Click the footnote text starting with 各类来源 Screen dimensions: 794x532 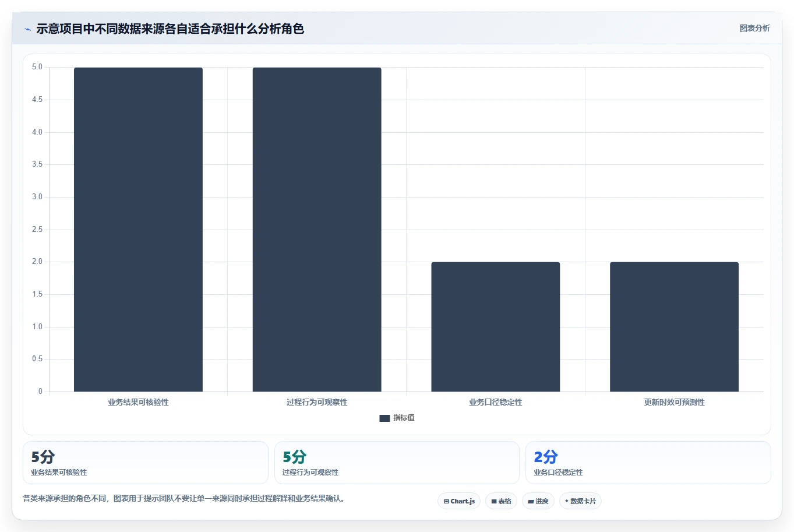(x=185, y=499)
